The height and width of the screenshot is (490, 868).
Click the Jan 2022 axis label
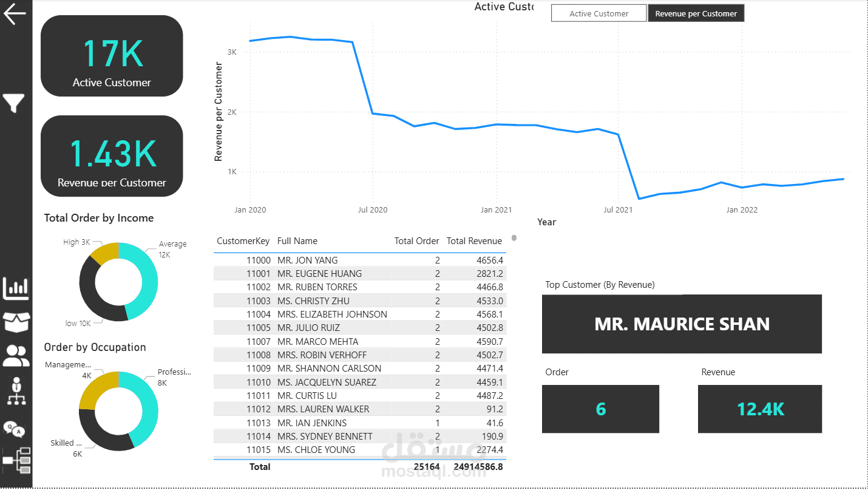[742, 210]
